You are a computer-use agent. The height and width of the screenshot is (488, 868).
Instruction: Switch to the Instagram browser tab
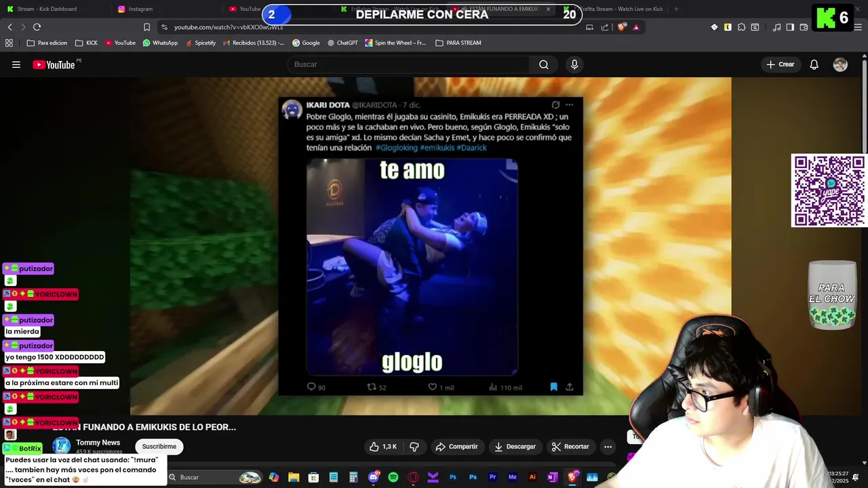pos(134,9)
